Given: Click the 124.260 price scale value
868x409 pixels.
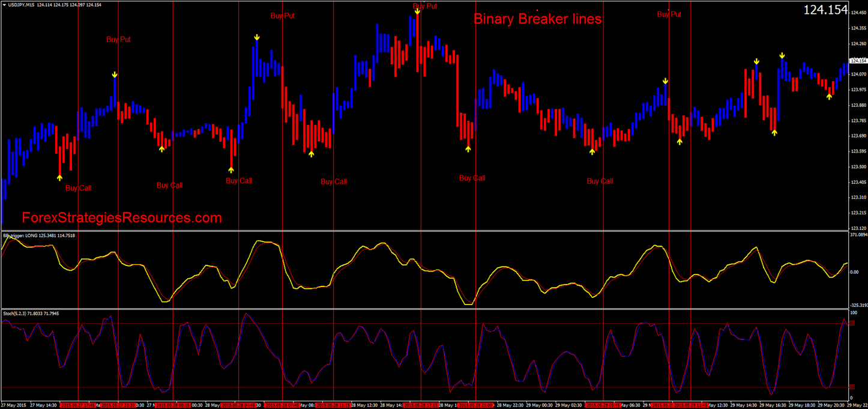Looking at the screenshot, I should [x=858, y=43].
